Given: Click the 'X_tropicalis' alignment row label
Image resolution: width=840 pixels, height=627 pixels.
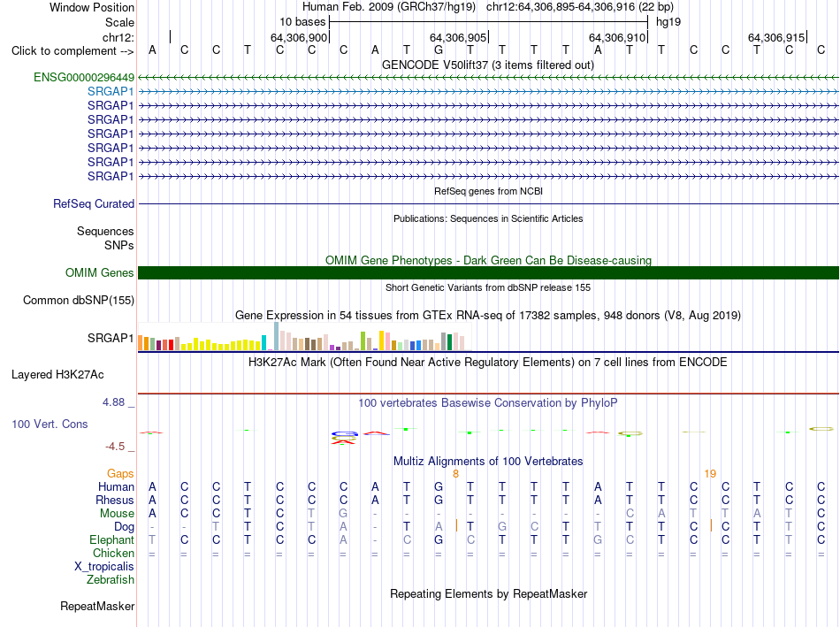Looking at the screenshot, I should (104, 567).
